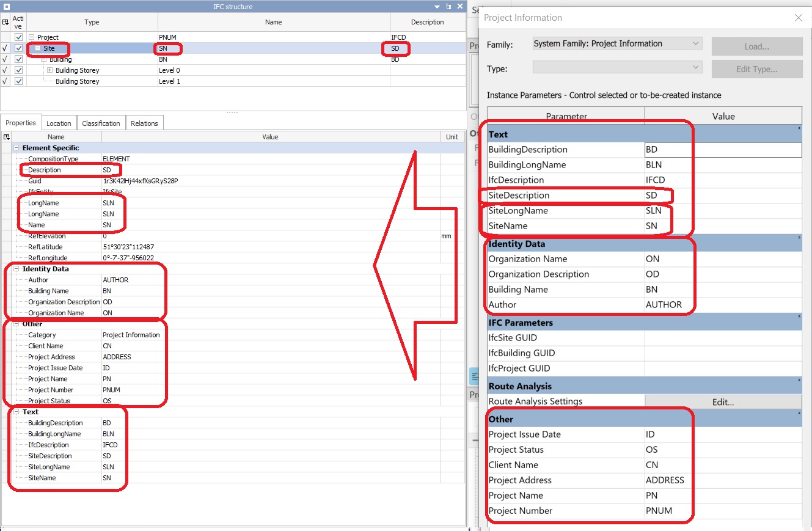Click the checkmark beside the Site row
The height and width of the screenshot is (531, 812).
pos(4,48)
